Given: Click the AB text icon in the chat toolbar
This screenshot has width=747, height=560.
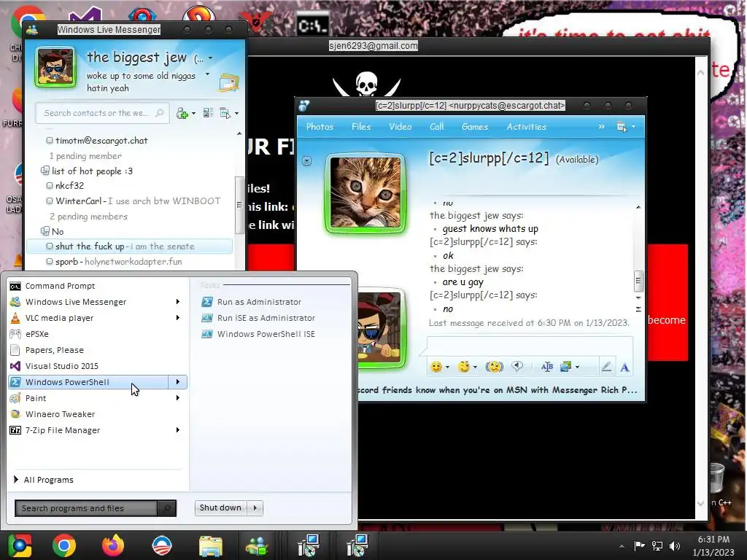Looking at the screenshot, I should click(x=547, y=367).
